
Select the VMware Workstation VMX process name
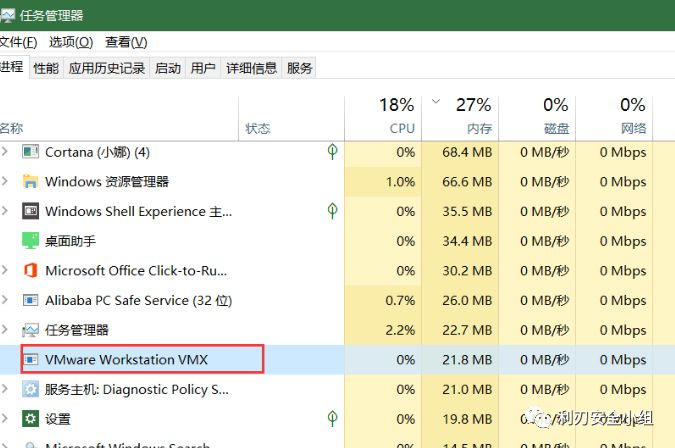[x=126, y=359]
